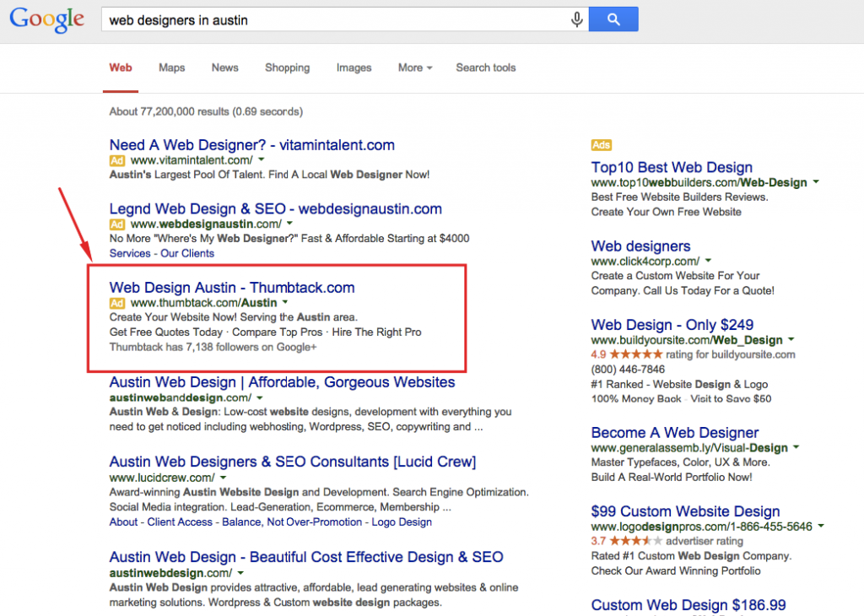Click Ad badge beside vitamintalent.com URL
Screen dimensions: 864x616
[116, 160]
